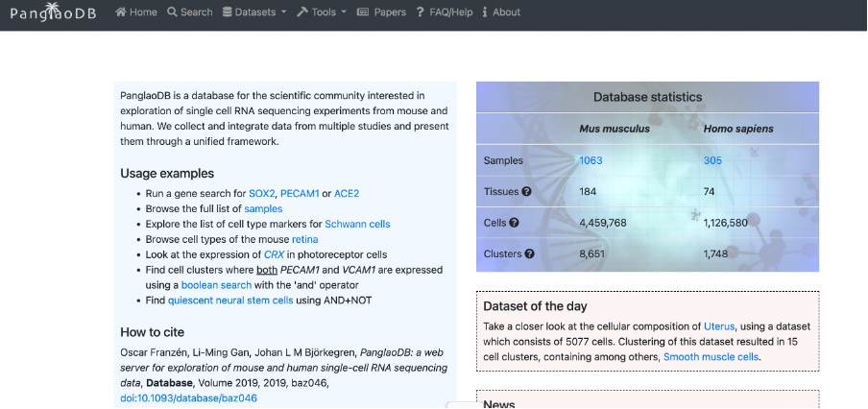Click the Database statistics heading

point(648,97)
